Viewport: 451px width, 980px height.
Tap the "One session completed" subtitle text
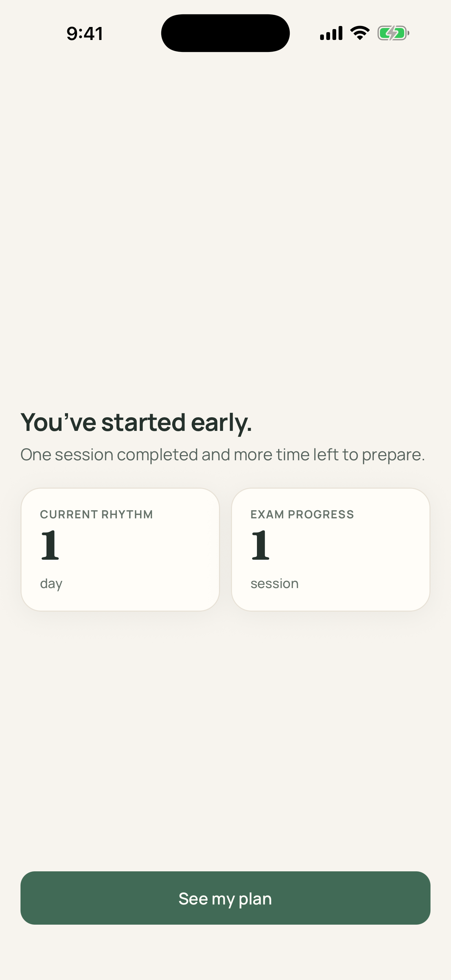[x=222, y=455]
